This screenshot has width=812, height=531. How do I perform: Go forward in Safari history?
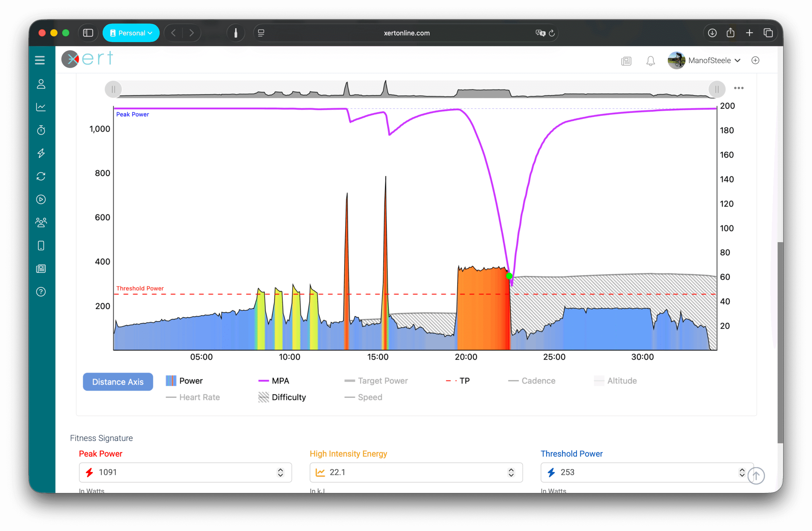[192, 33]
